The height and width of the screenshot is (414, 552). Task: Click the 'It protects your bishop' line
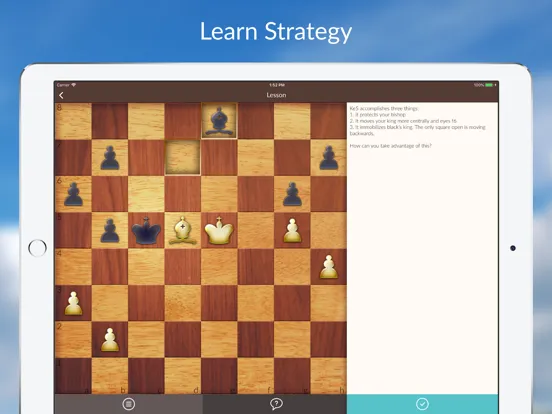(378, 114)
